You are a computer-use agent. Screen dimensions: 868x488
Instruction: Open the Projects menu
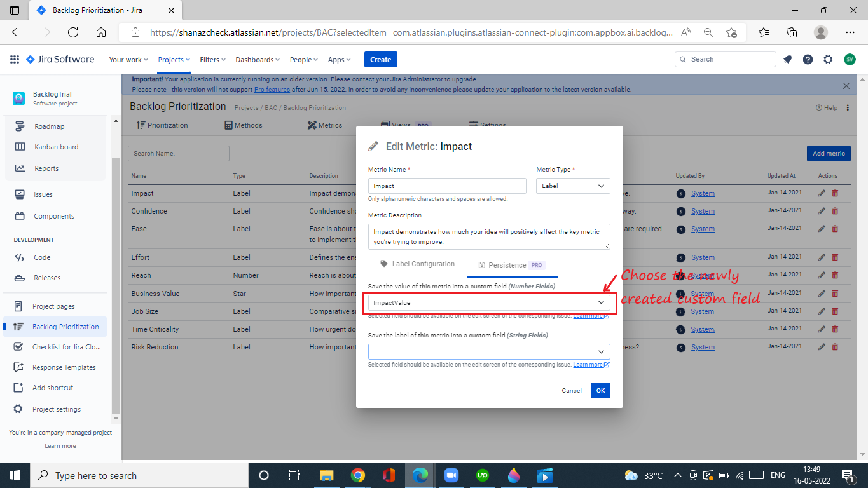(x=174, y=60)
